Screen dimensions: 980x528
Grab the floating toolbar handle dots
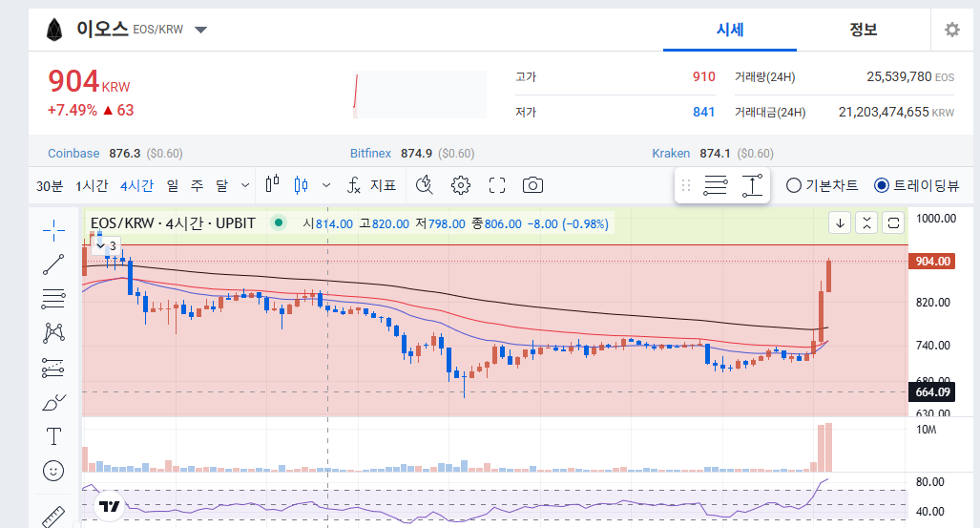(x=686, y=186)
